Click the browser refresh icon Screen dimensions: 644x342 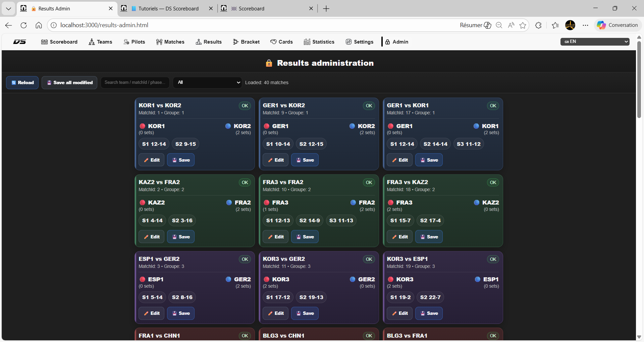(x=23, y=25)
